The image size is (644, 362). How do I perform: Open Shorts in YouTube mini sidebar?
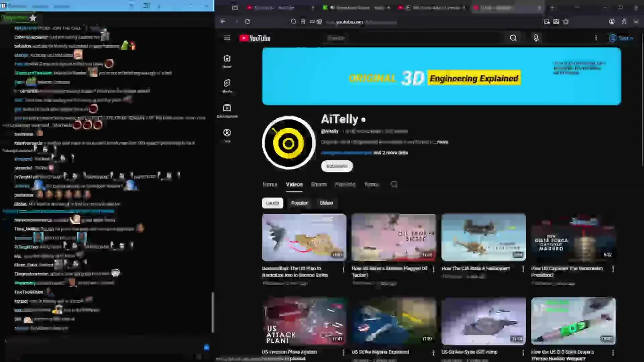click(227, 86)
